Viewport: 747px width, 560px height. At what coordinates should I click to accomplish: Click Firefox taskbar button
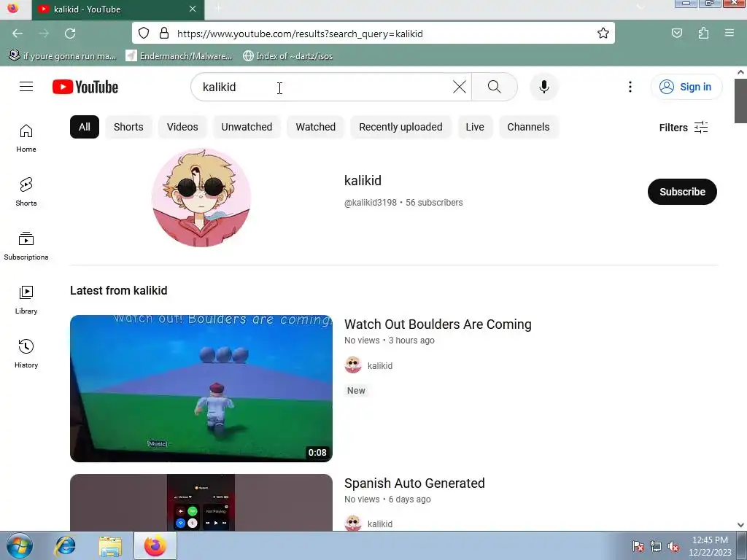coord(155,545)
